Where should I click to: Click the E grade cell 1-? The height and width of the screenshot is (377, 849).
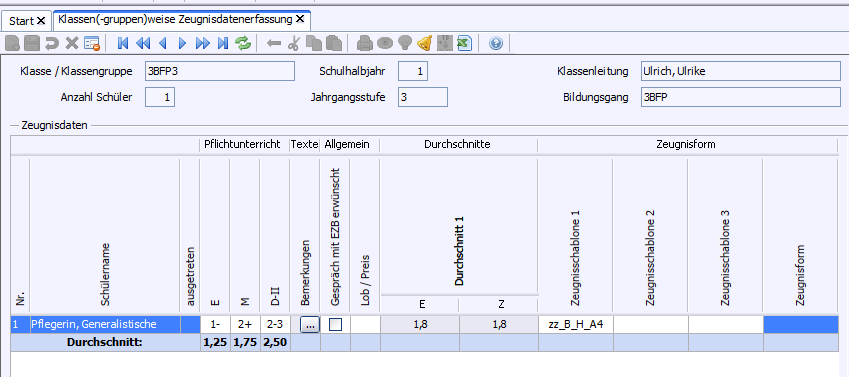tap(215, 324)
